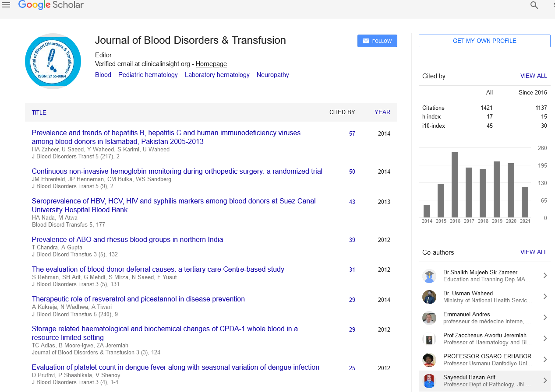The height and width of the screenshot is (392, 555).
Task: Click the journal profile logo image
Action: 53,61
